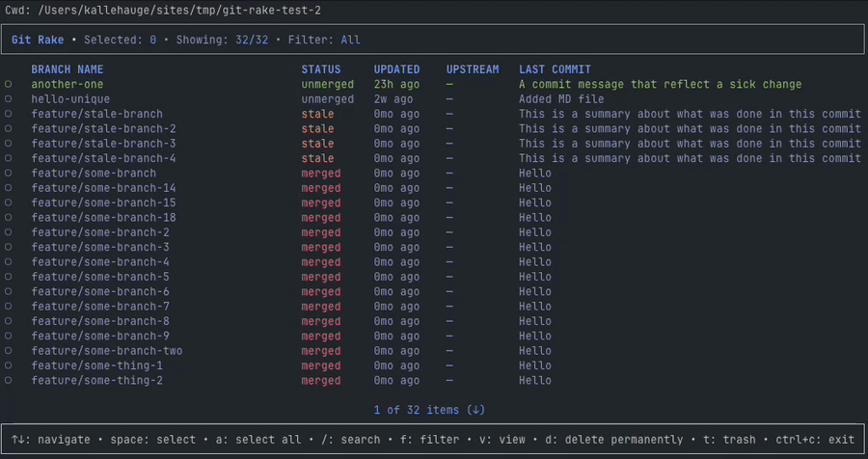Click the feature/some-branch-9 name
868x459 pixels.
(x=100, y=337)
